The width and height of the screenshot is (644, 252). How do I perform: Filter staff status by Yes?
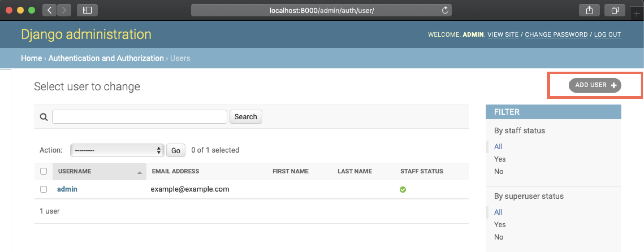(x=499, y=159)
